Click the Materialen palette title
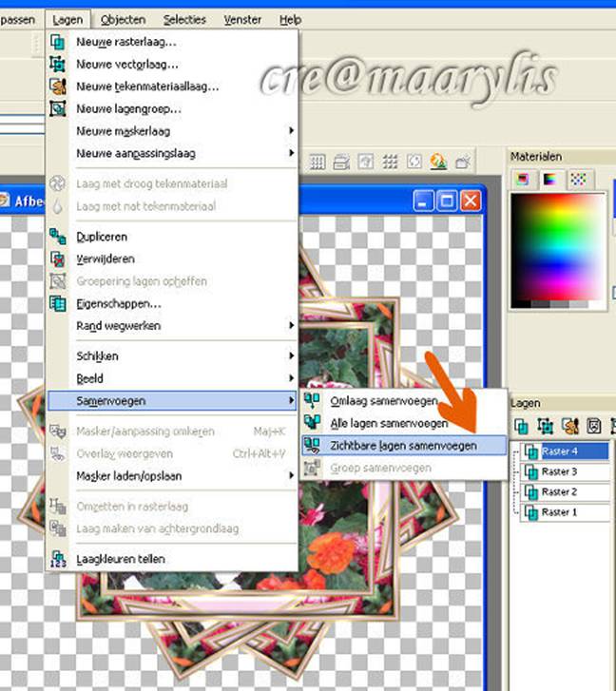 [536, 157]
